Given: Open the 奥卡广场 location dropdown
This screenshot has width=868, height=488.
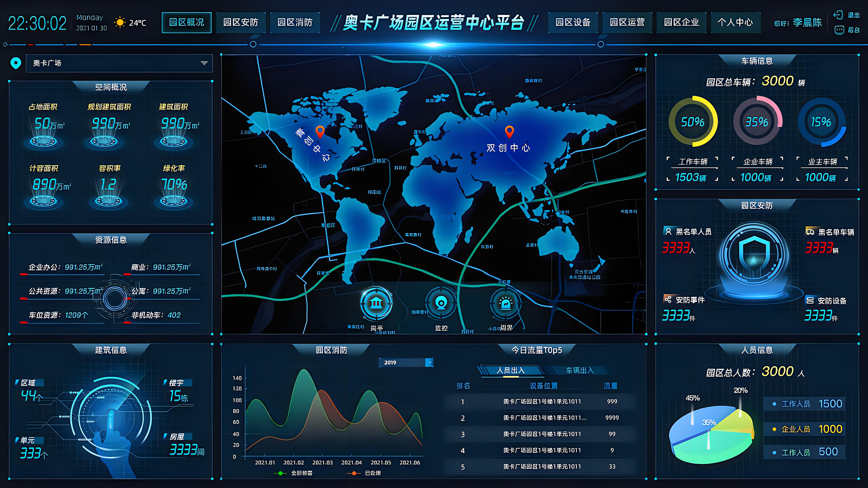Looking at the screenshot, I should point(119,63).
